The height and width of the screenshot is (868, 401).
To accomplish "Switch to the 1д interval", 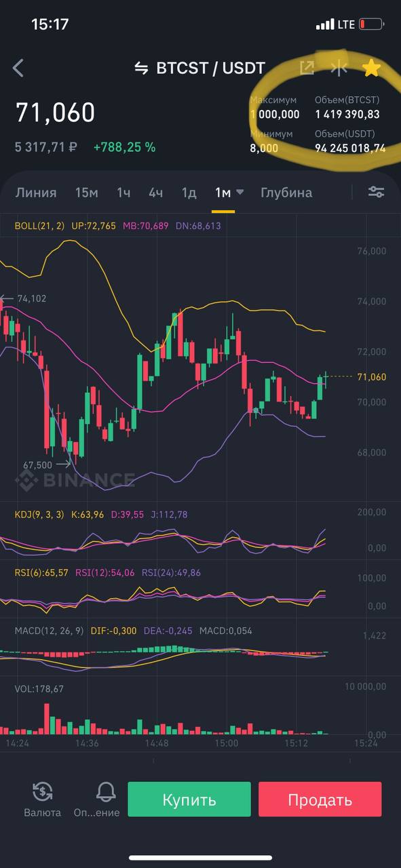I will click(x=189, y=193).
